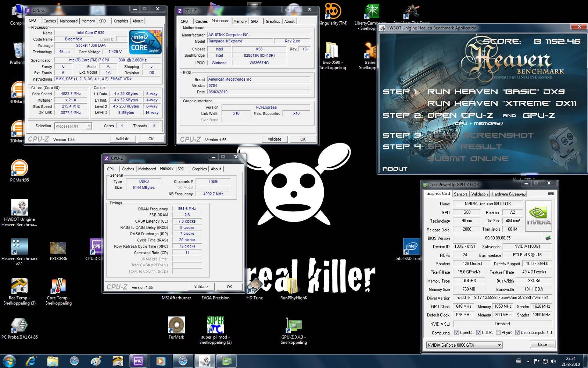Open the P8180336 image file on the desktop
588x368 pixels.
[x=58, y=251]
